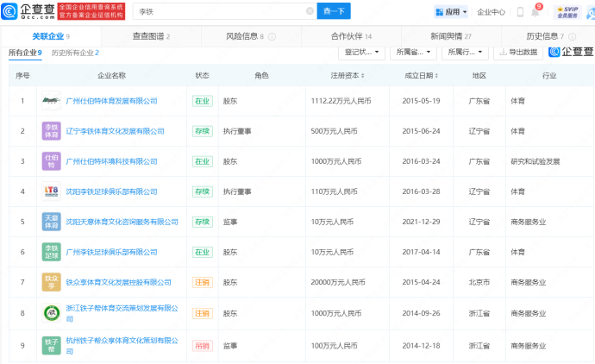Clear the search box with the X icon
The width and height of the screenshot is (595, 364).
point(310,11)
